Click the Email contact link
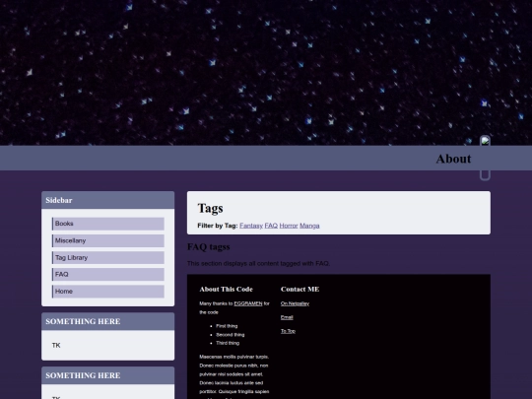The width and height of the screenshot is (532, 399). (x=287, y=317)
